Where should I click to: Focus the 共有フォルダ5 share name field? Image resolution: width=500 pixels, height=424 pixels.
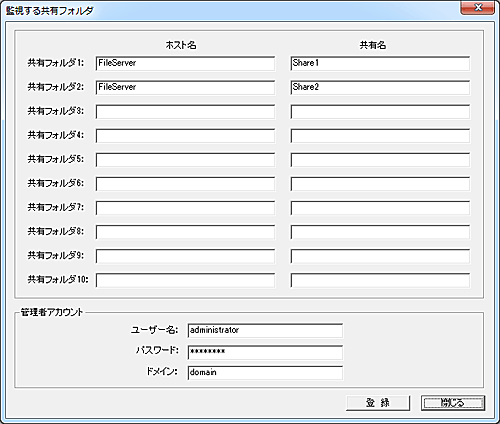tap(380, 160)
